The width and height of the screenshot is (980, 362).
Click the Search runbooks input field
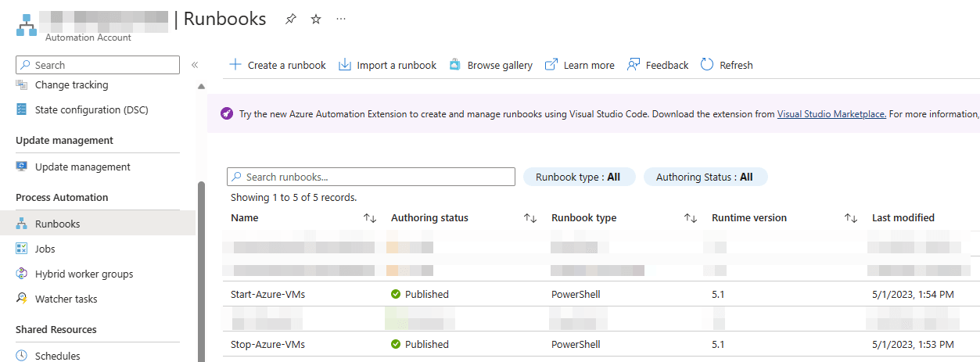point(371,177)
